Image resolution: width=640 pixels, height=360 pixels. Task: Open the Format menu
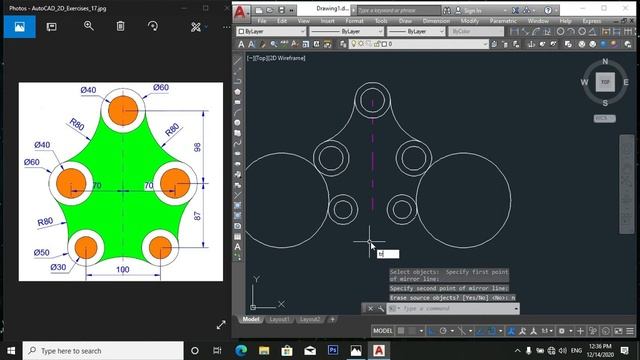[x=354, y=21]
